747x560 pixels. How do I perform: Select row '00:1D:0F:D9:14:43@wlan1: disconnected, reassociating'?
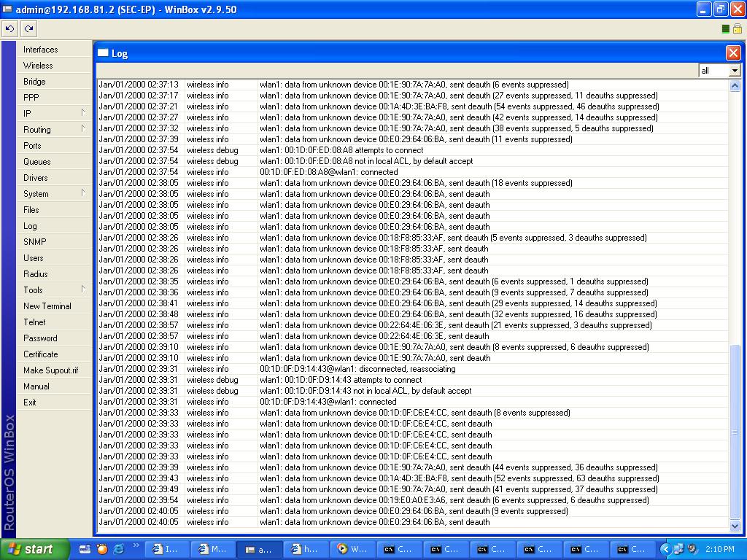(x=413, y=370)
